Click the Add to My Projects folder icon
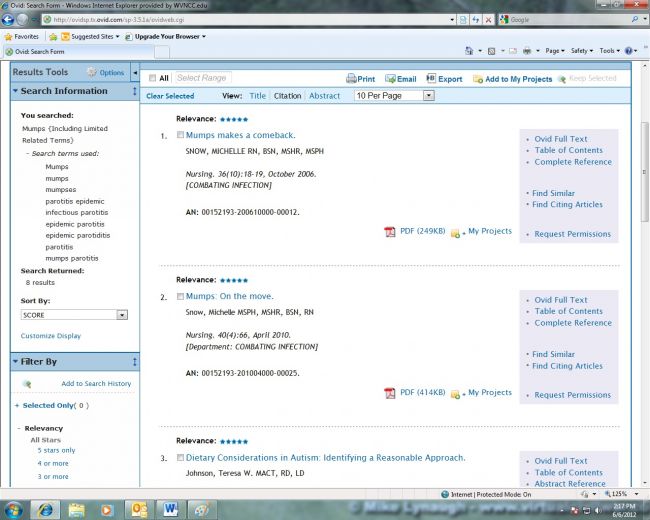650x520 pixels. [x=478, y=79]
